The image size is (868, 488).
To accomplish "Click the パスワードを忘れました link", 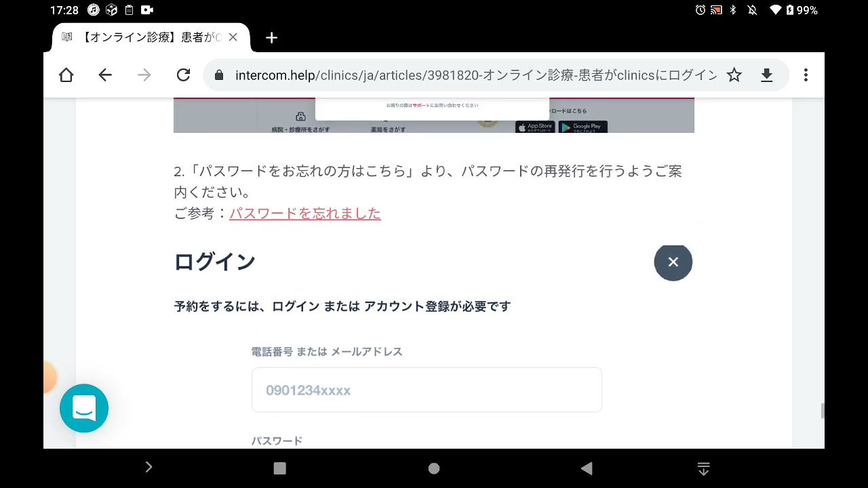I will coord(304,213).
